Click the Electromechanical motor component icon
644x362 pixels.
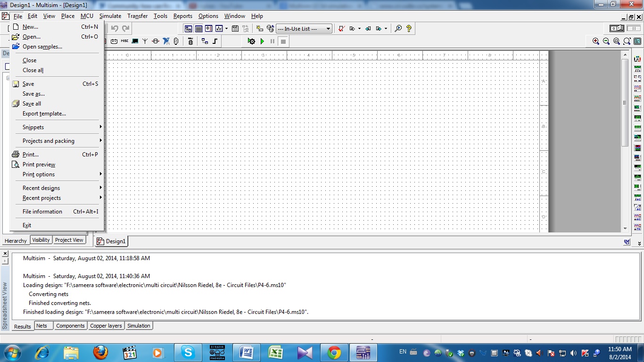click(156, 41)
